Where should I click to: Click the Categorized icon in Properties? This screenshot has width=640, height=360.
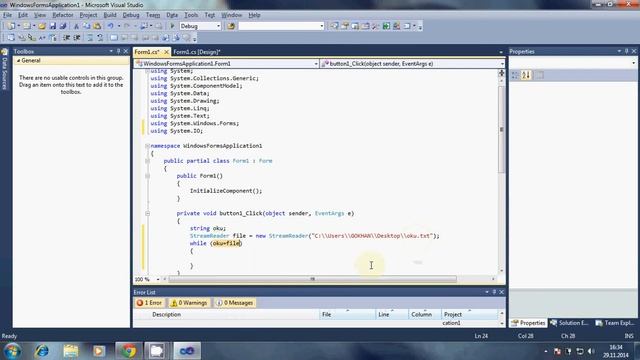[x=515, y=75]
